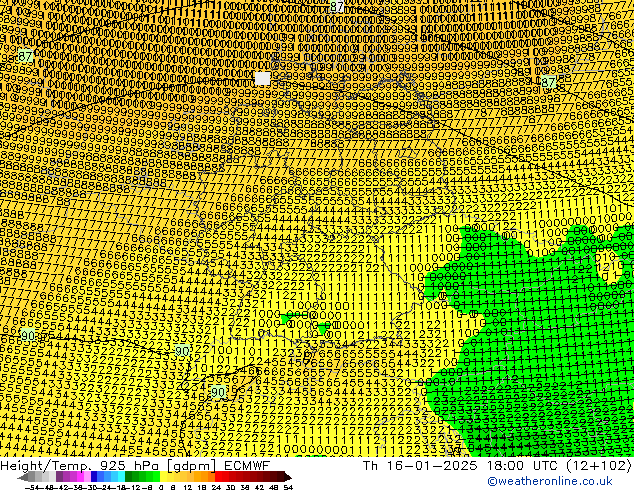
Task: Click the date text Th 16-01-2025 18:00 UTC
Action: point(460,465)
